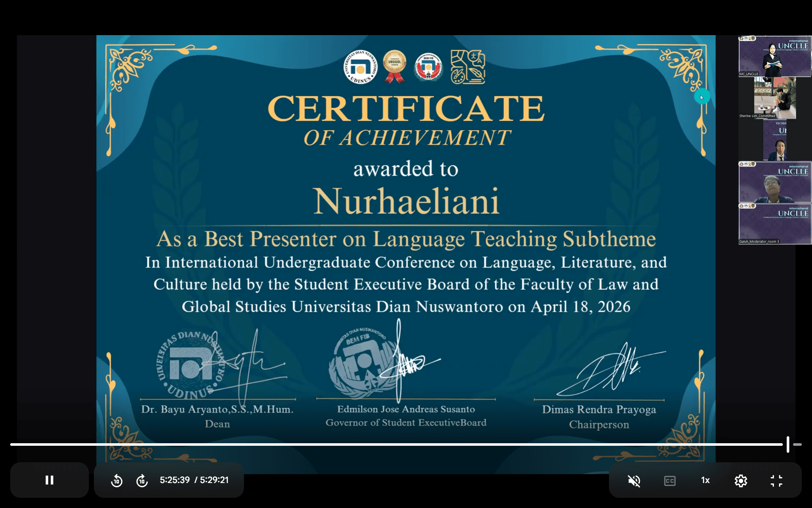Click Edmilson Jose Andreas Susanto name
The width and height of the screenshot is (812, 508).
[x=406, y=409]
